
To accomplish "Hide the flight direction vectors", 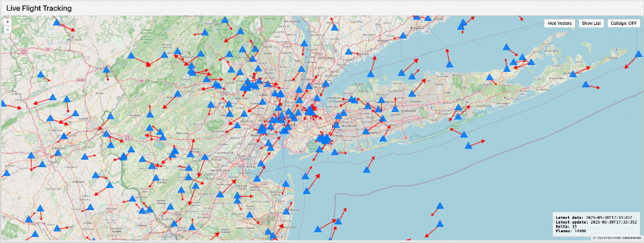I will click(559, 23).
